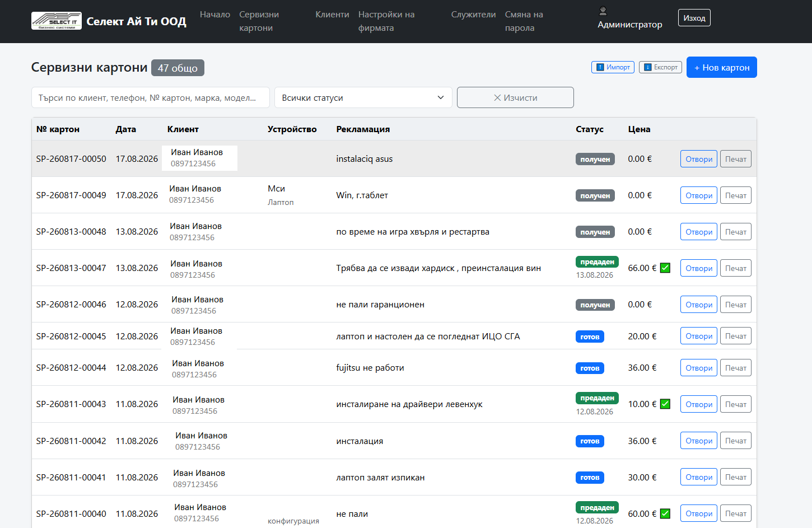Open card SP-260812-00045

(699, 336)
